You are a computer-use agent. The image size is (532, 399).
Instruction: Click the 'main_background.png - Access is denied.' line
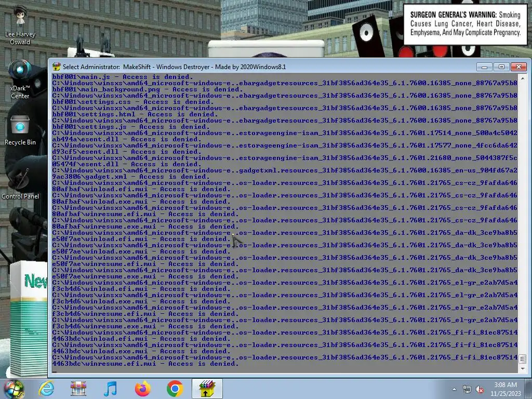(148, 89)
